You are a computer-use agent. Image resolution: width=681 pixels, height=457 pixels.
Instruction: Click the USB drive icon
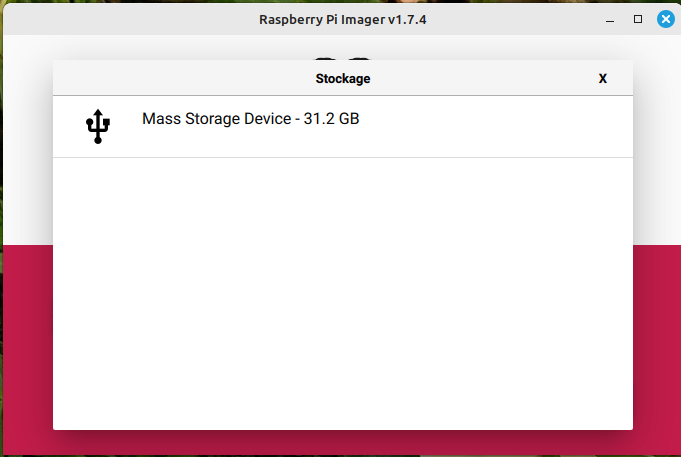coord(97,127)
